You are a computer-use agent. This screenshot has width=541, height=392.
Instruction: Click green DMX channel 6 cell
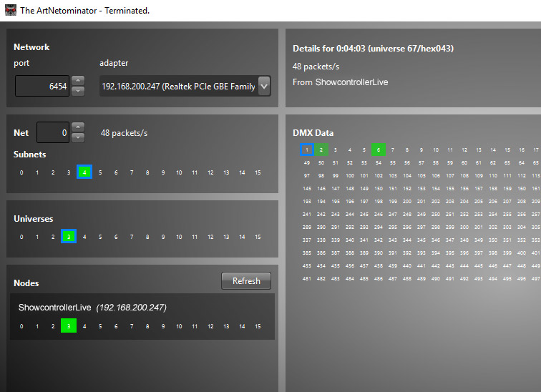pyautogui.click(x=379, y=150)
